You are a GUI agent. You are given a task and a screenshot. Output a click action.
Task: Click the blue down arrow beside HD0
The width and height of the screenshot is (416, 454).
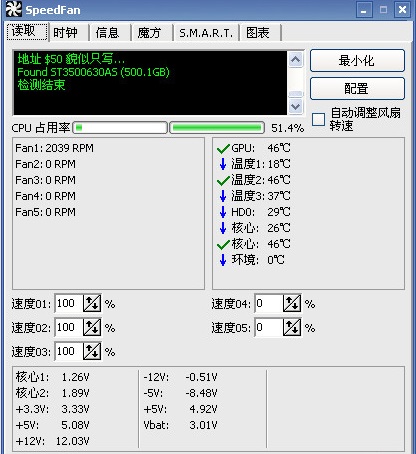pyautogui.click(x=223, y=212)
